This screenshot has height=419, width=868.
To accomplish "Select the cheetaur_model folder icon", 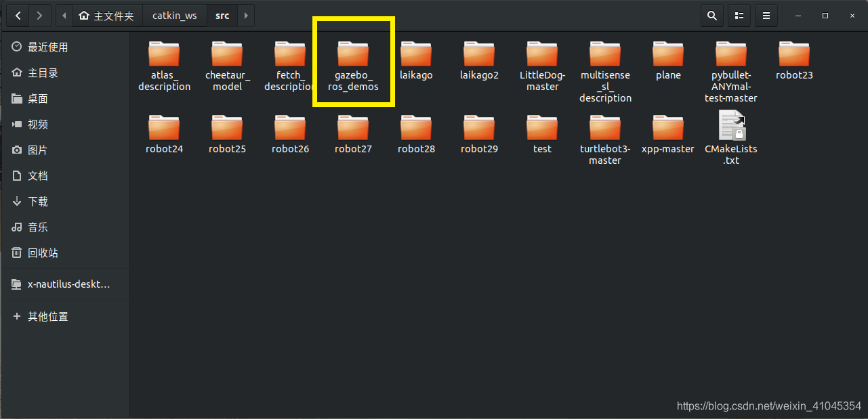I will [227, 53].
